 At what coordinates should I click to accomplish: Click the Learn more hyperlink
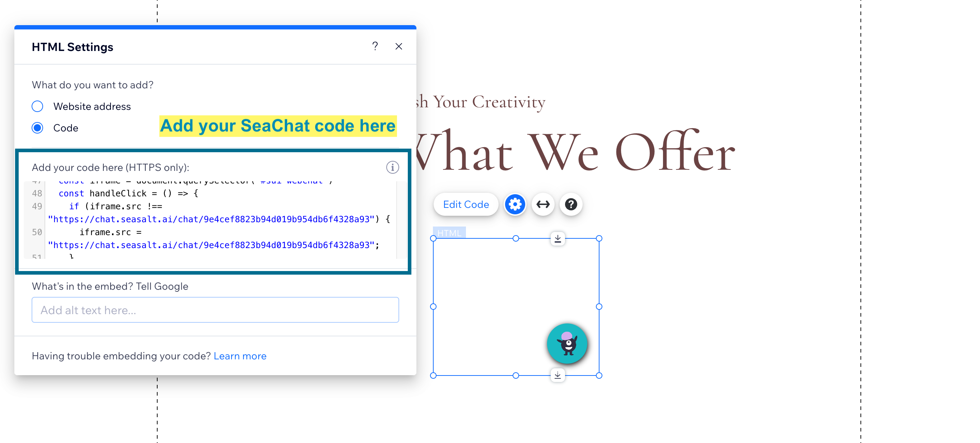(x=239, y=355)
